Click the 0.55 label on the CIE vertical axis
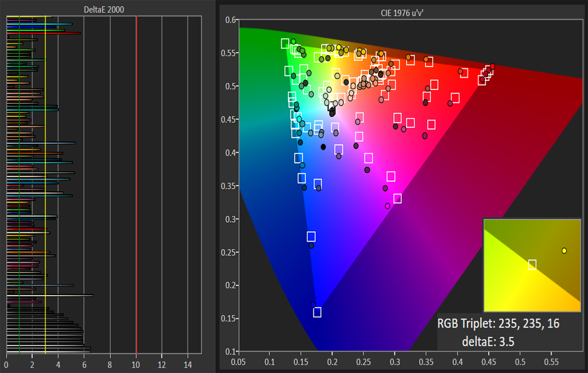The height and width of the screenshot is (373, 588). click(229, 53)
